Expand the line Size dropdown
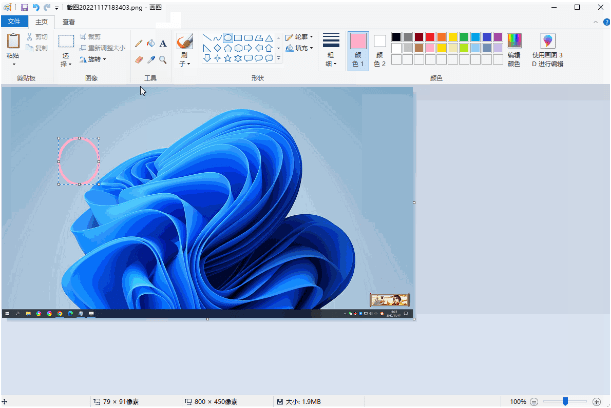The height and width of the screenshot is (408, 611). tap(331, 50)
